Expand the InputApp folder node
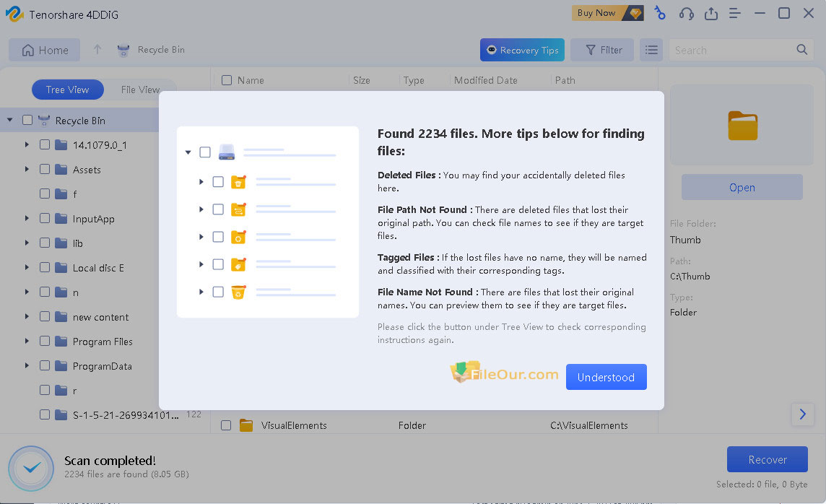826x504 pixels. [27, 219]
